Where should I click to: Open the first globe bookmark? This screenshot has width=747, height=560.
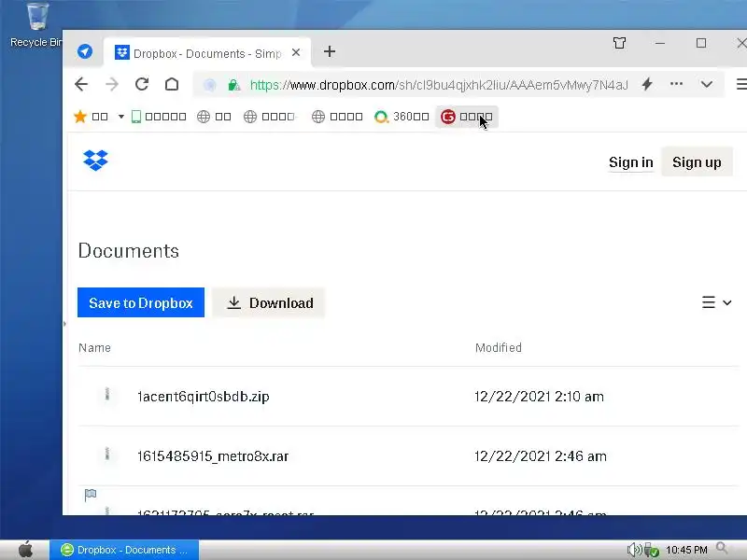(215, 117)
